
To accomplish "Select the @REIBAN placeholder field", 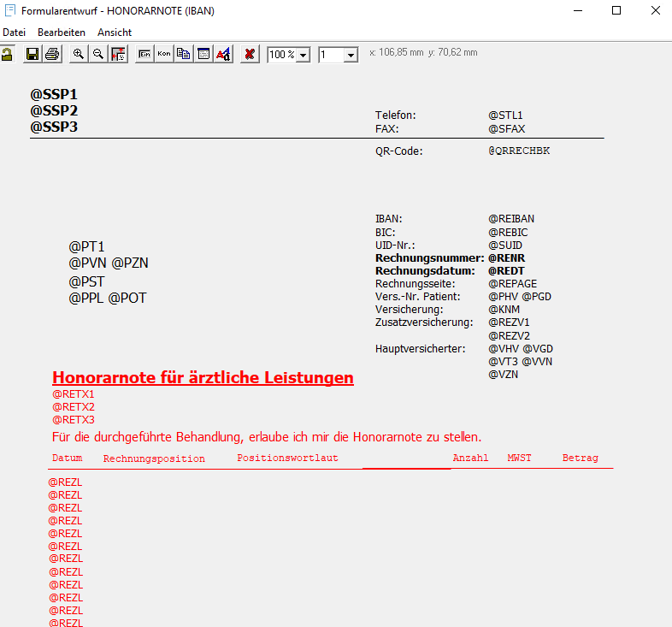I will click(x=511, y=219).
